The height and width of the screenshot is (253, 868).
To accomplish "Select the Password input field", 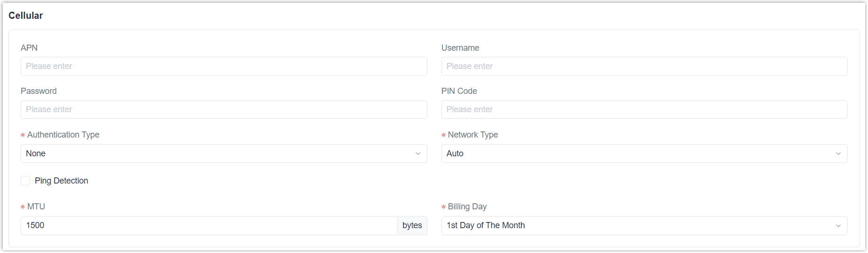I will 224,109.
